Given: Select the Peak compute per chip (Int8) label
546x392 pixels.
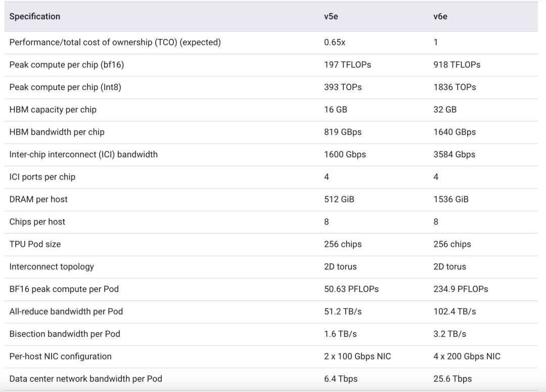Looking at the screenshot, I should [x=65, y=87].
